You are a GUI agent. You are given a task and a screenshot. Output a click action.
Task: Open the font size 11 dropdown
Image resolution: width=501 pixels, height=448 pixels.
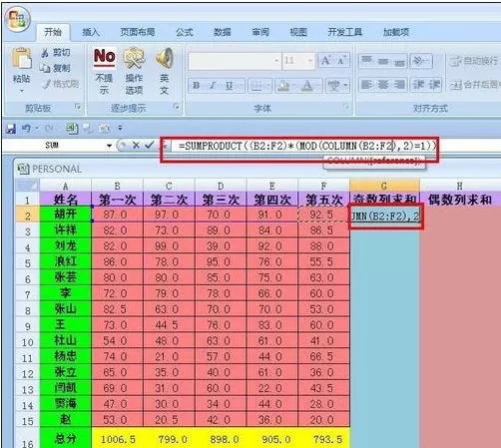coord(309,61)
